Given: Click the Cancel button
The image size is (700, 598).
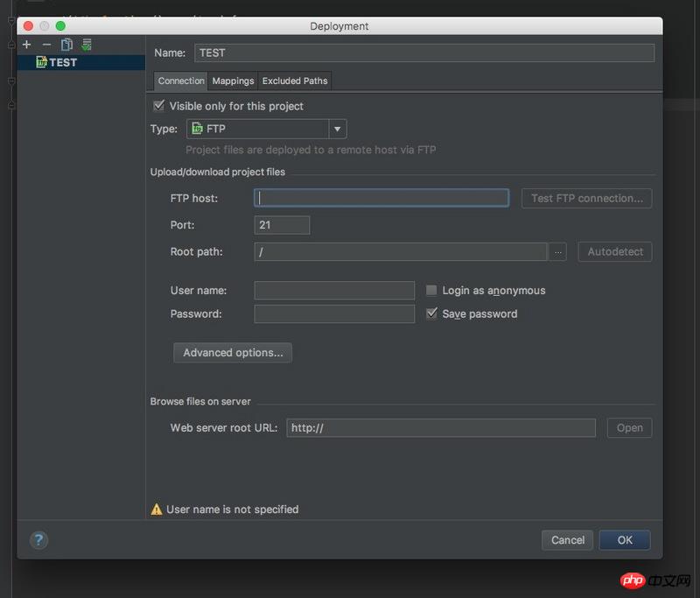Looking at the screenshot, I should tap(567, 540).
